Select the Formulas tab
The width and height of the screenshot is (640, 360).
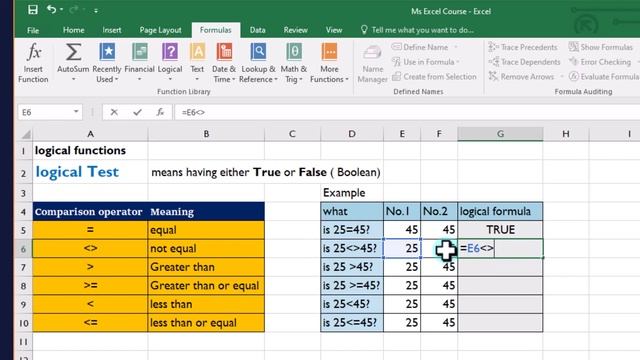216,30
